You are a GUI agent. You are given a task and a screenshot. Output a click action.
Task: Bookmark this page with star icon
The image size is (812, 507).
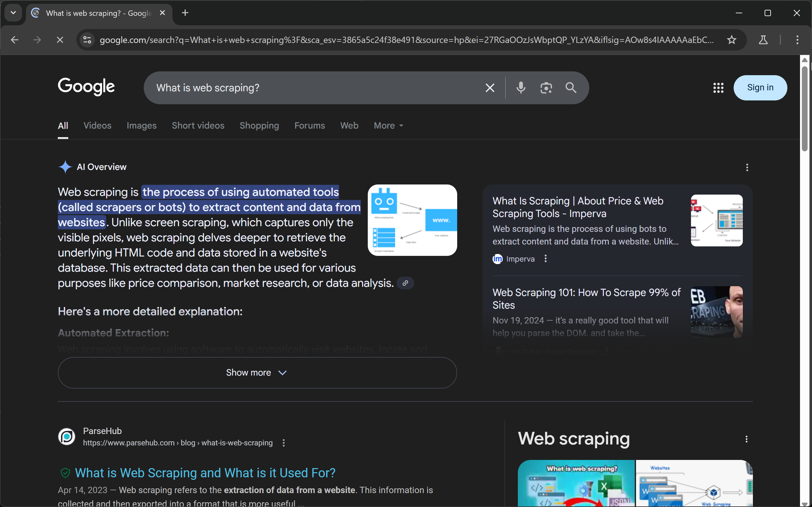click(731, 40)
